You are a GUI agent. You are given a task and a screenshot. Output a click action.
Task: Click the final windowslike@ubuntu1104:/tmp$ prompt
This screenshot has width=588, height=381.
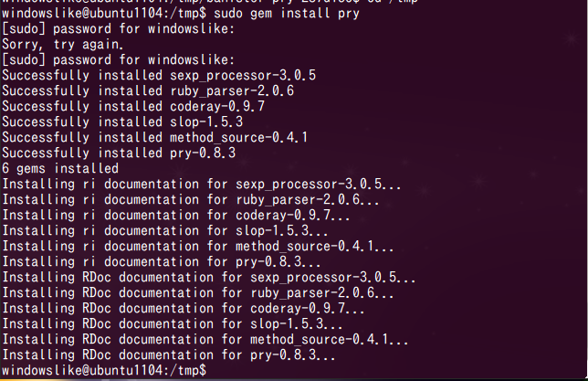click(x=104, y=370)
